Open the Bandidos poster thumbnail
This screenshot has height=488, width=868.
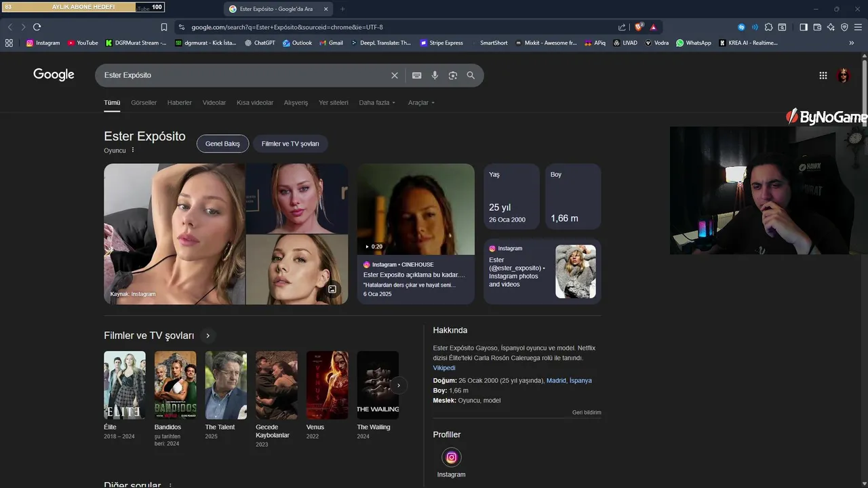(175, 385)
